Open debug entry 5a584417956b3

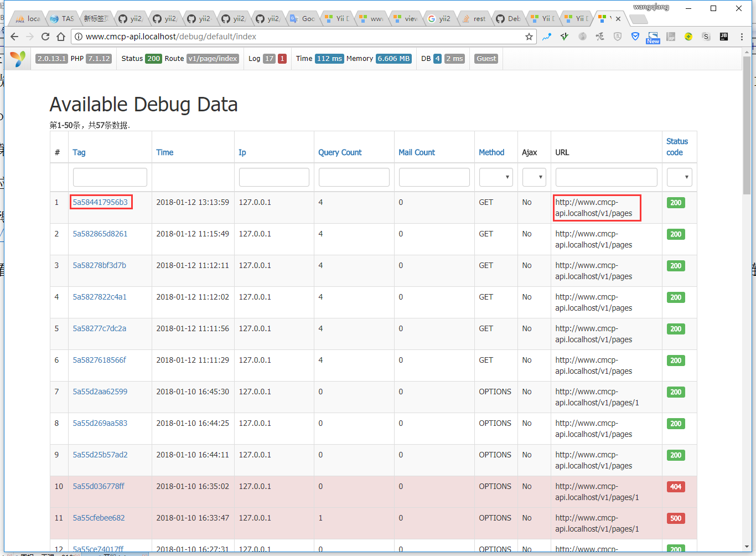tap(100, 202)
